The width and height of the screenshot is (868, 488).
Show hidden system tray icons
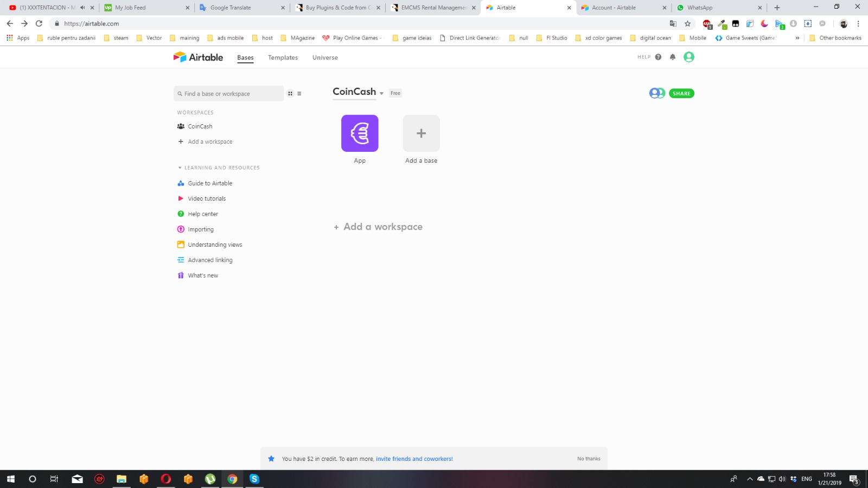[750, 479]
